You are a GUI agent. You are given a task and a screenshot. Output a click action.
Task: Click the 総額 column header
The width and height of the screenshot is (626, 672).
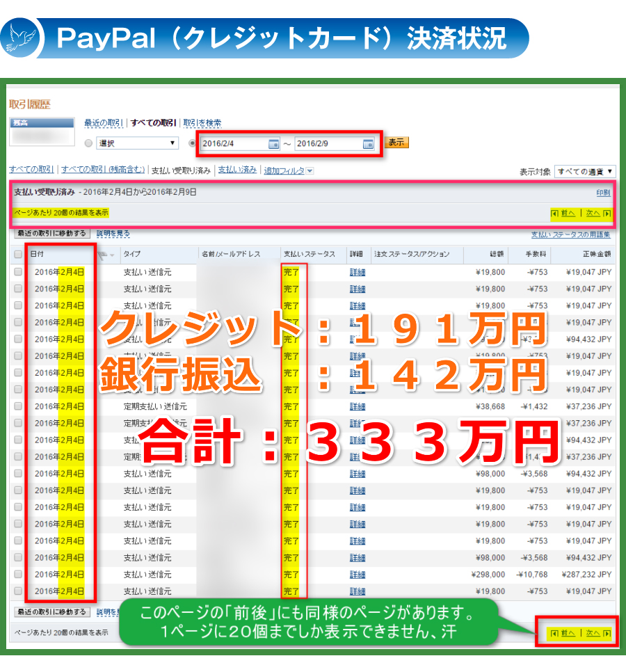tap(497, 254)
